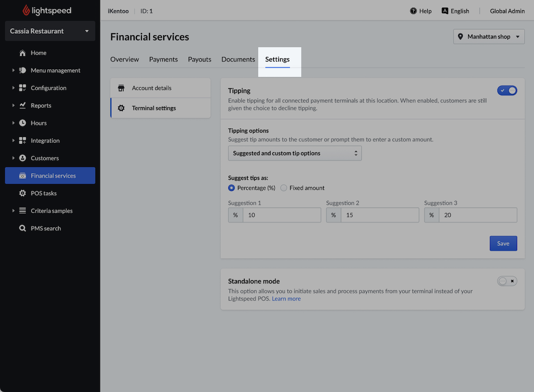The width and height of the screenshot is (534, 392).
Task: Select the Hours clock icon
Action: 23,123
